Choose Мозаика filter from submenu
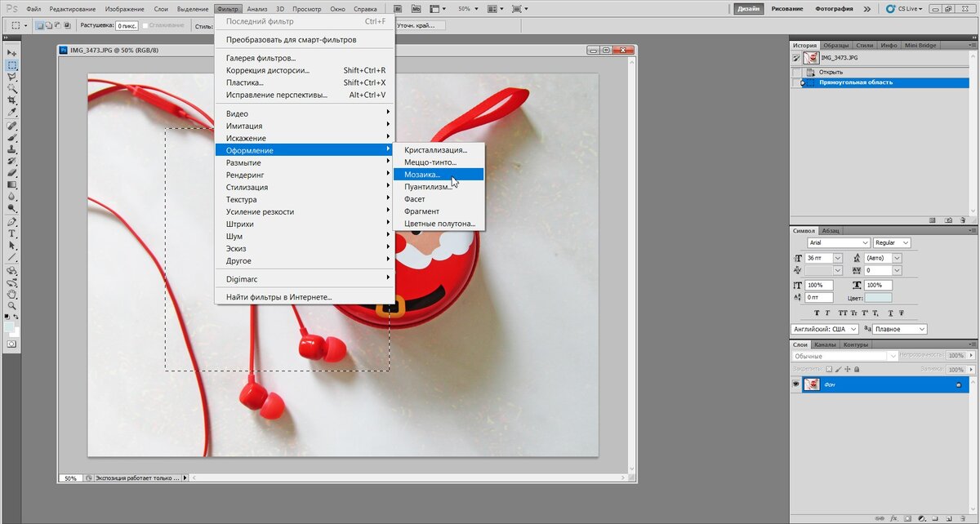 coord(439,175)
